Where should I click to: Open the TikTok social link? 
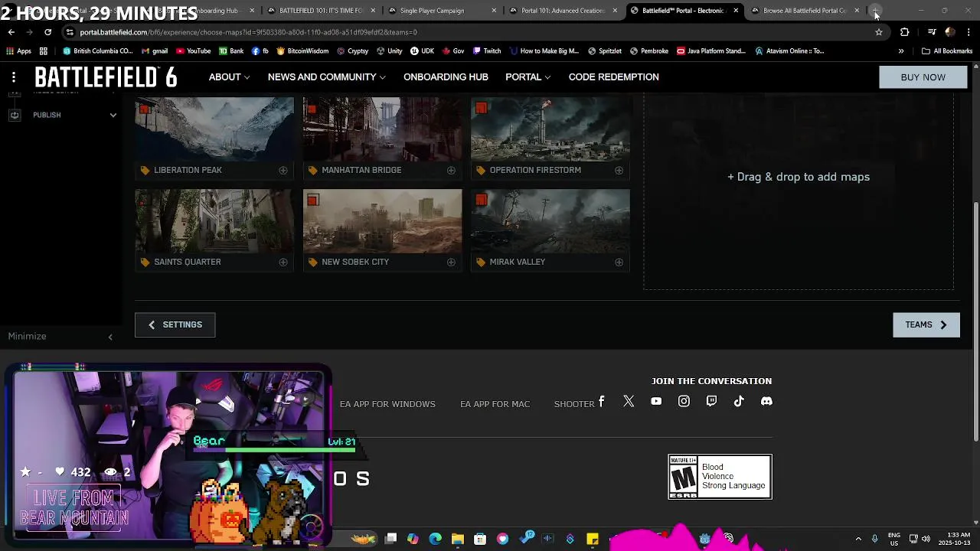pyautogui.click(x=739, y=401)
